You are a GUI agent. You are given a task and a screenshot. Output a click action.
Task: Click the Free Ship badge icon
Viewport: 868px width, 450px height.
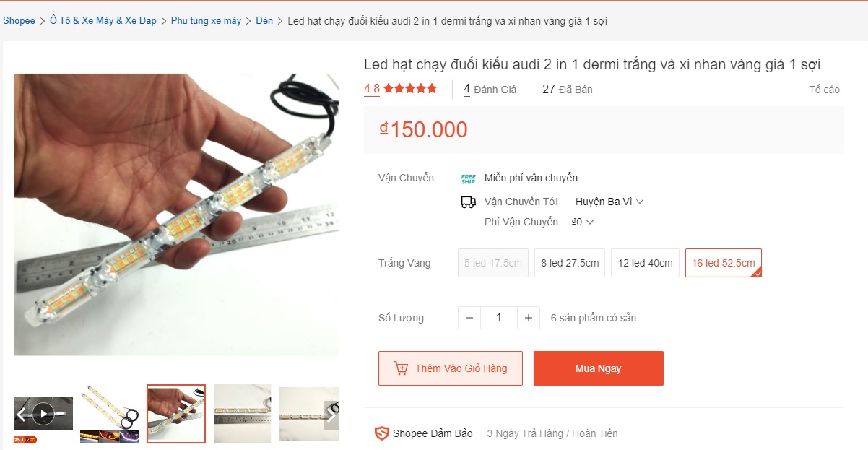[x=468, y=178]
